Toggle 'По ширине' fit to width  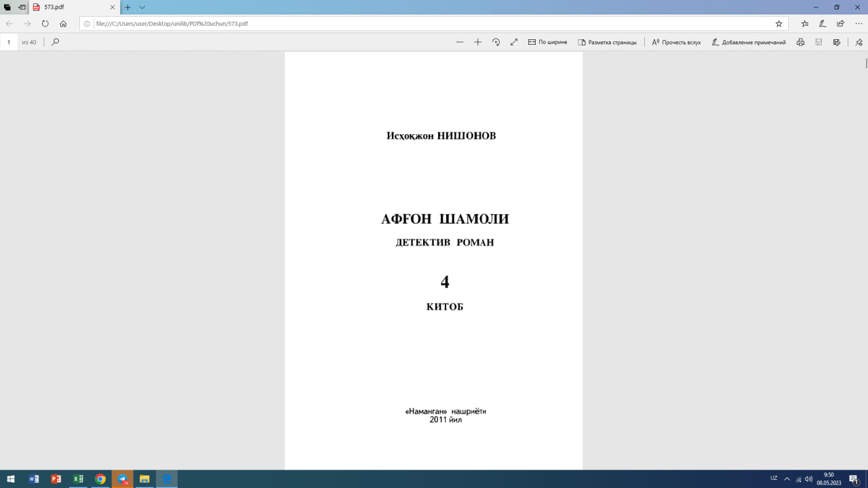point(547,42)
